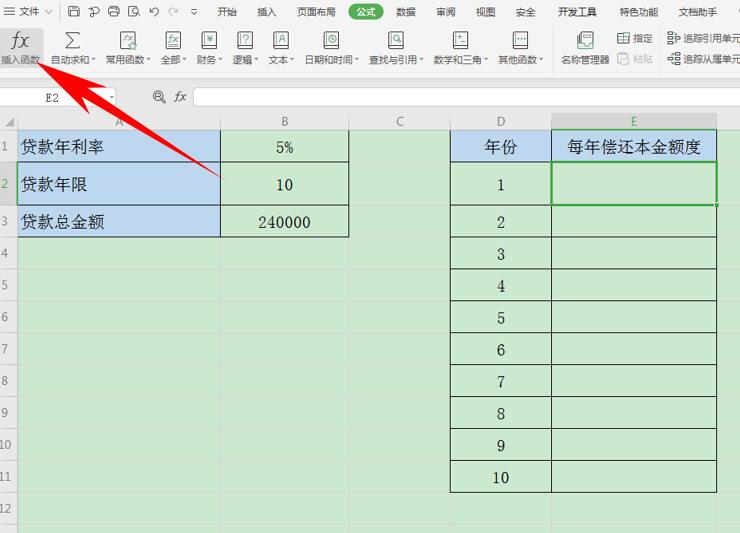Switch to the Security (安全) tab
The width and height of the screenshot is (740, 533).
click(x=525, y=12)
